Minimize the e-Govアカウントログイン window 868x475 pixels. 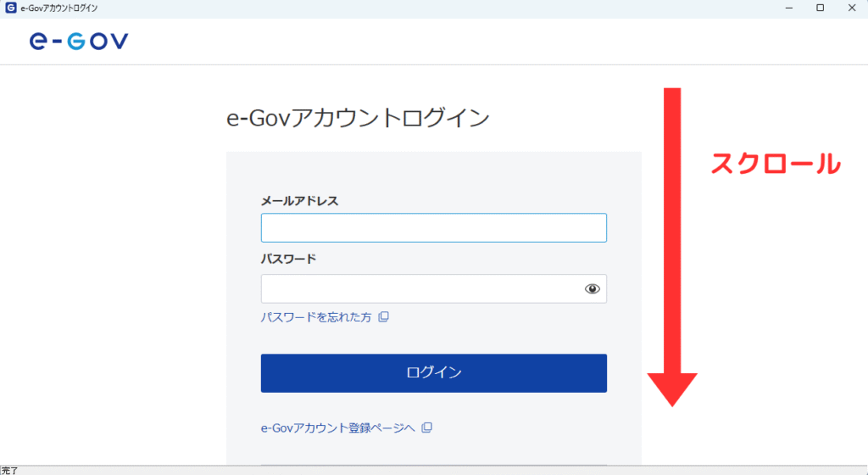coord(789,8)
